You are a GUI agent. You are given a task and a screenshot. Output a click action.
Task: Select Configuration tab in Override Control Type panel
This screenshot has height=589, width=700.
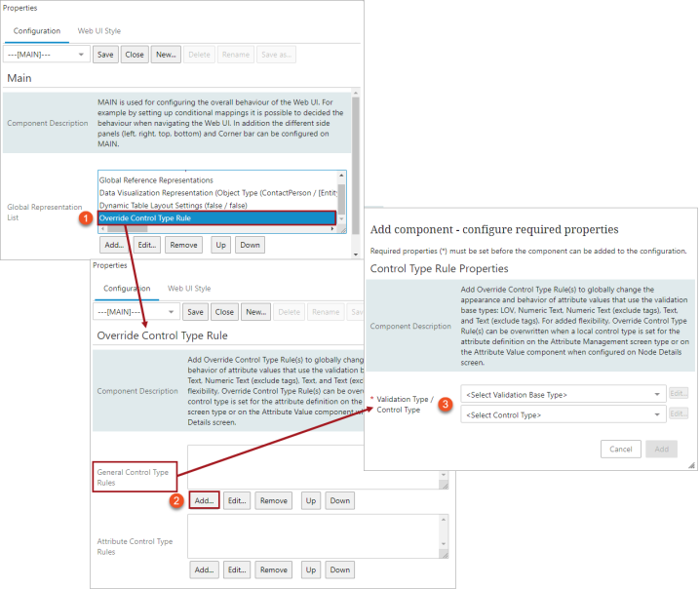(127, 289)
